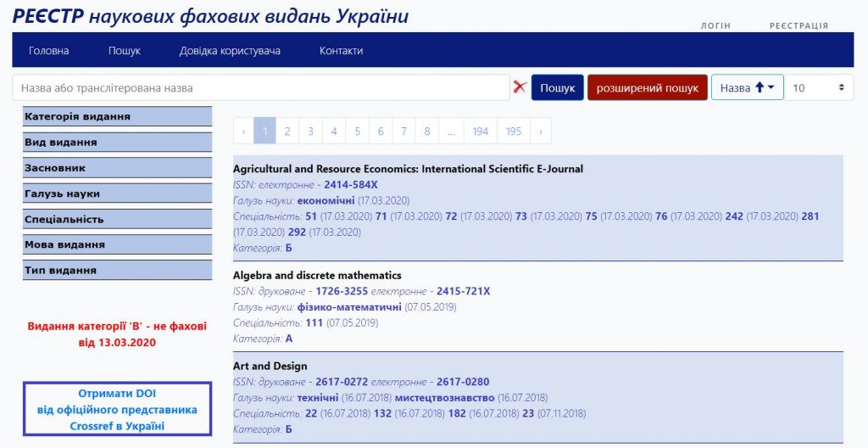Expand the Категорія видання filter

[117, 116]
